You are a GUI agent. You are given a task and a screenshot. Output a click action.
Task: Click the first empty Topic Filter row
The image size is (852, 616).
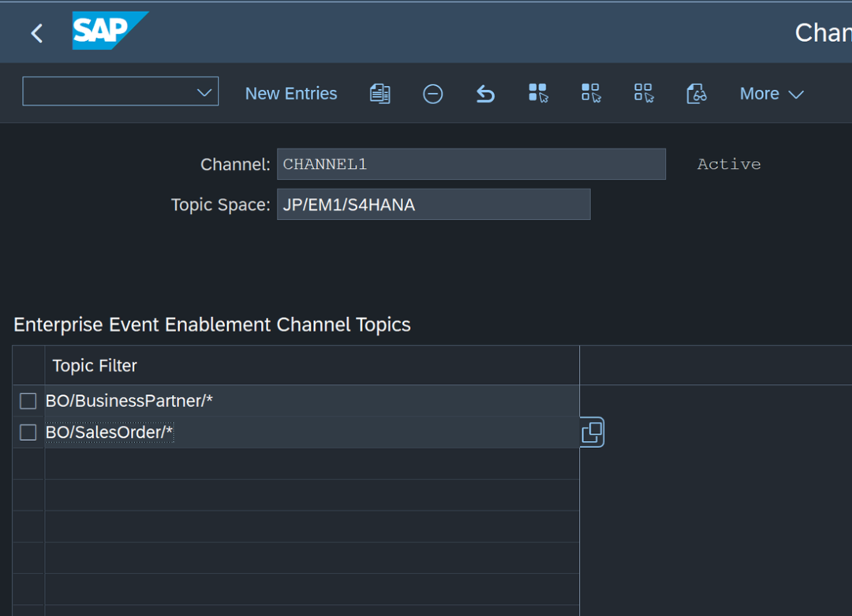click(x=312, y=464)
